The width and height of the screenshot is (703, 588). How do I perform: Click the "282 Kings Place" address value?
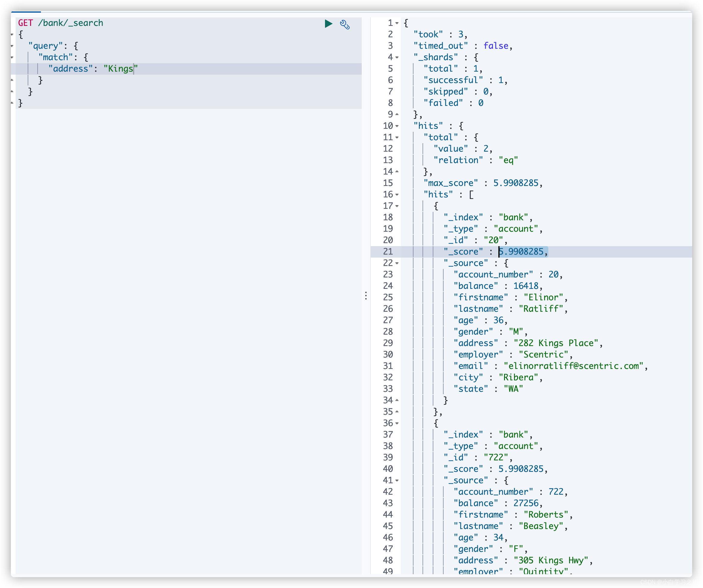pyautogui.click(x=556, y=343)
